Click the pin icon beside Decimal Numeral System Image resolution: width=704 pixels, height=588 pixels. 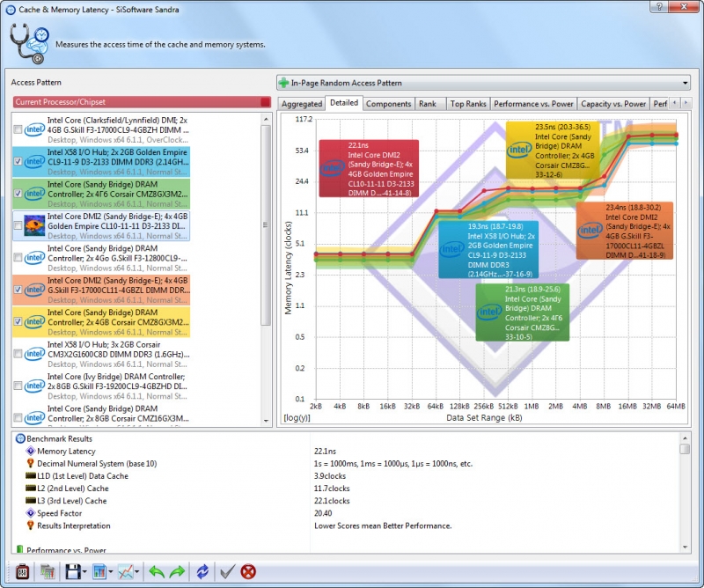coord(31,463)
